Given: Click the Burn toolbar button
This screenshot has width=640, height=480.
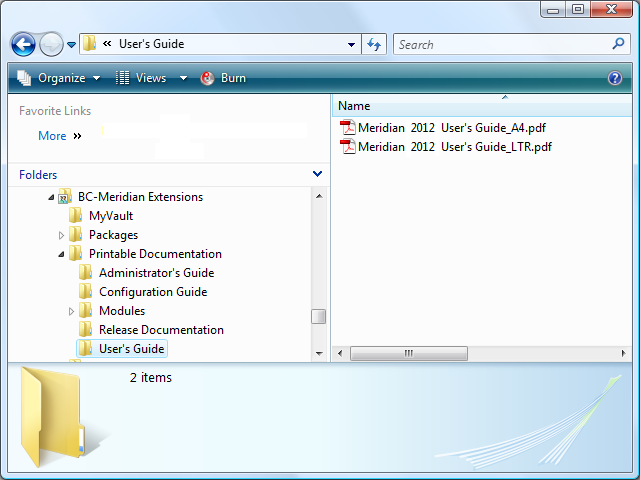Looking at the screenshot, I should (223, 78).
